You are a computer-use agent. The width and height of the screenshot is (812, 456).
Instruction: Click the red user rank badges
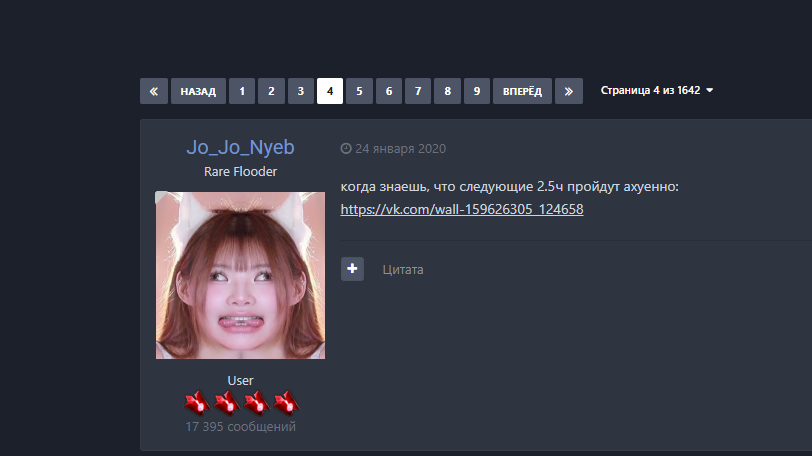click(240, 403)
